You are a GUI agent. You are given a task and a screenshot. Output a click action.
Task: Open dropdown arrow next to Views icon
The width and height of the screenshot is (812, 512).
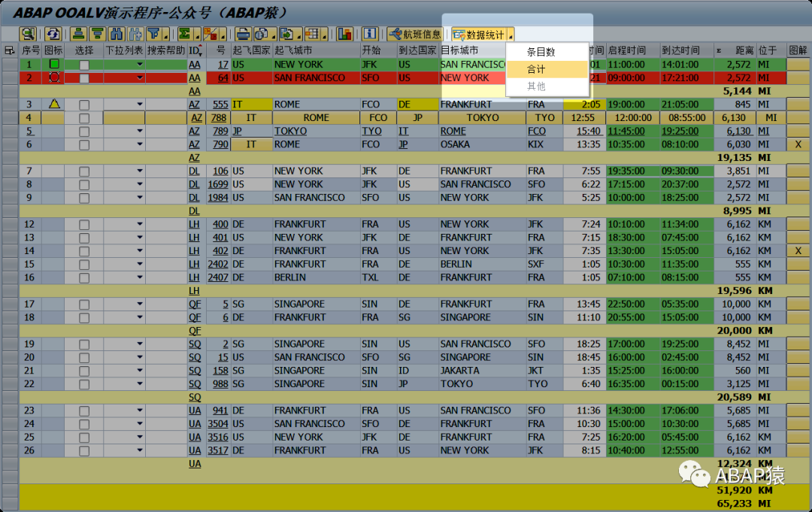coord(274,35)
